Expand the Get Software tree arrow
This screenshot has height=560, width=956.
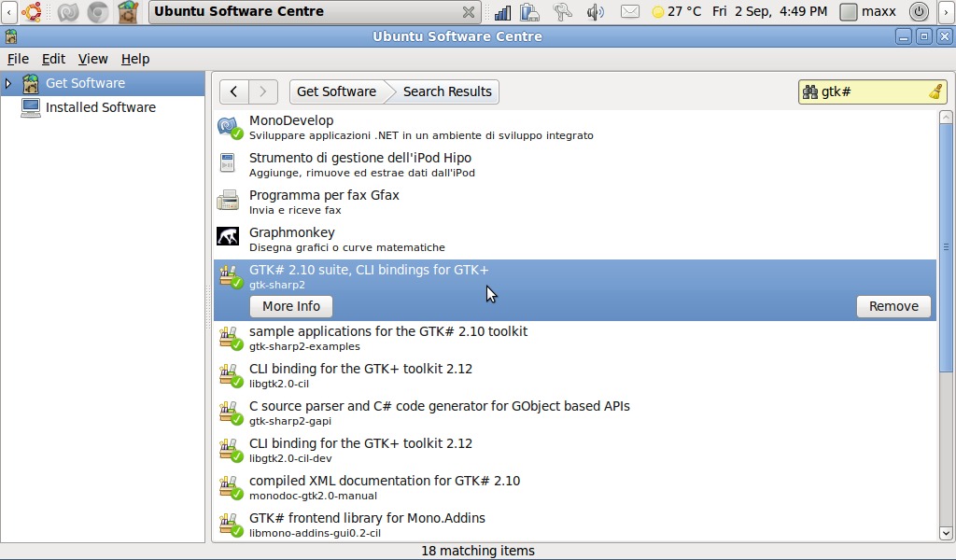(x=7, y=83)
